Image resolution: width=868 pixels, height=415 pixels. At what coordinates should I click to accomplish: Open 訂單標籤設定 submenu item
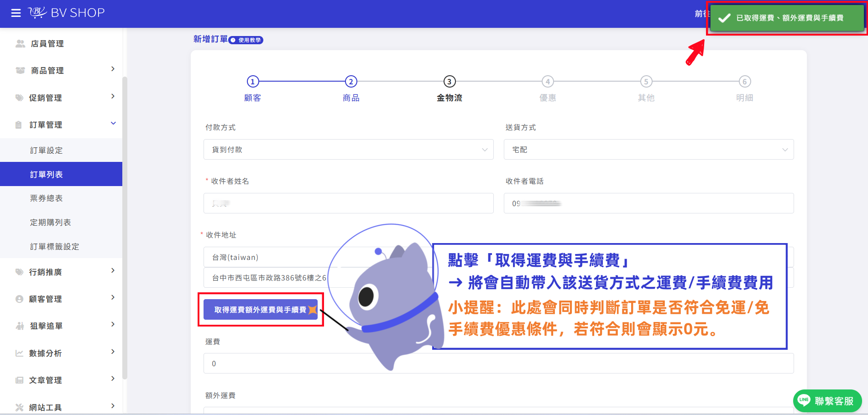[61, 246]
